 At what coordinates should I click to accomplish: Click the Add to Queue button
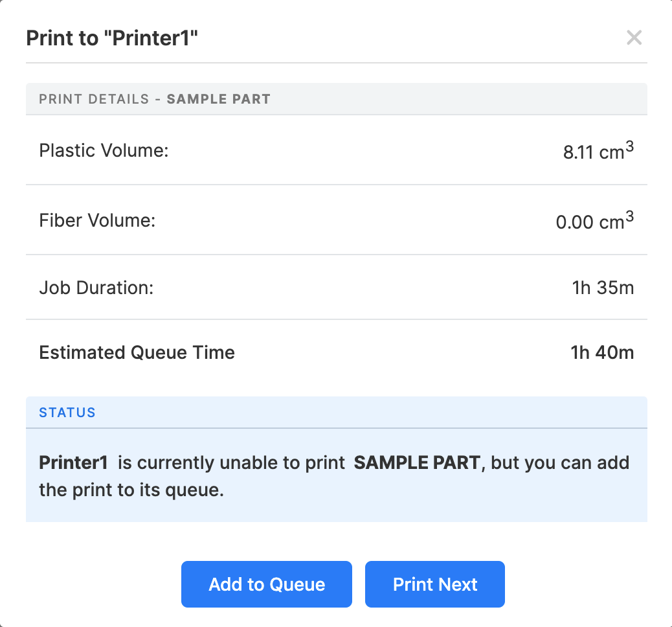point(266,584)
